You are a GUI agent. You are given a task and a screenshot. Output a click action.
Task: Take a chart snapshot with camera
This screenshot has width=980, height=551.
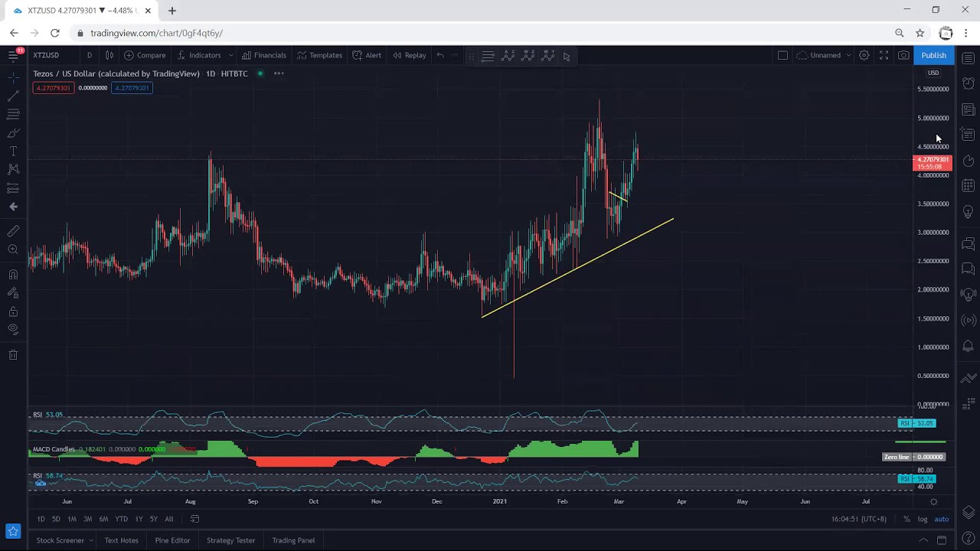(903, 55)
